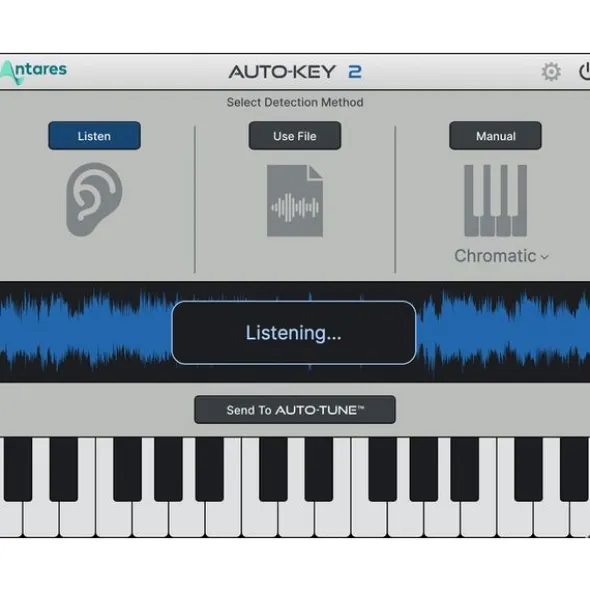Open the Chromatic scale dropdown
Screen dimensions: 590x591
(x=501, y=256)
